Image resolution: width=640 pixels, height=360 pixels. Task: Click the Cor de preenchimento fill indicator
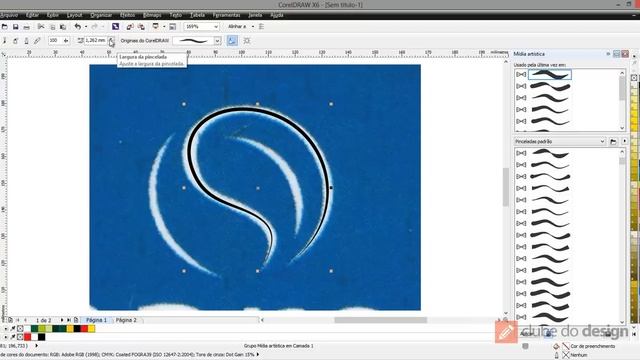point(566,346)
